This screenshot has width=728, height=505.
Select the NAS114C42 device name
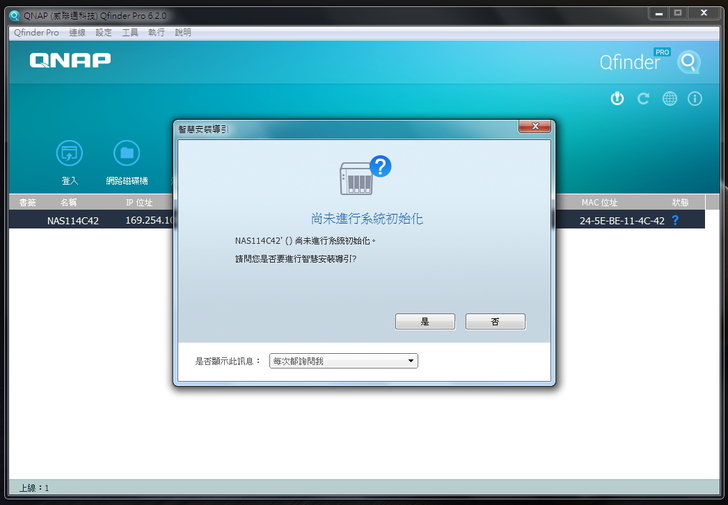tap(73, 221)
